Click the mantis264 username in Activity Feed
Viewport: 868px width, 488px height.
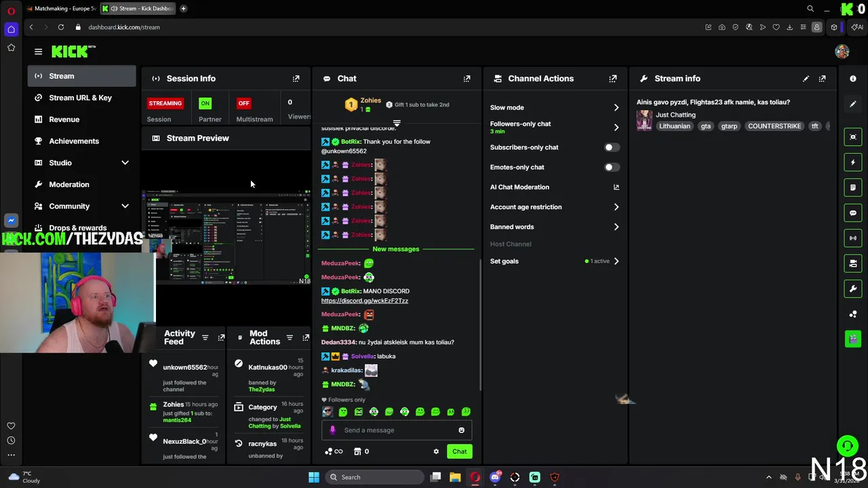[x=177, y=420]
